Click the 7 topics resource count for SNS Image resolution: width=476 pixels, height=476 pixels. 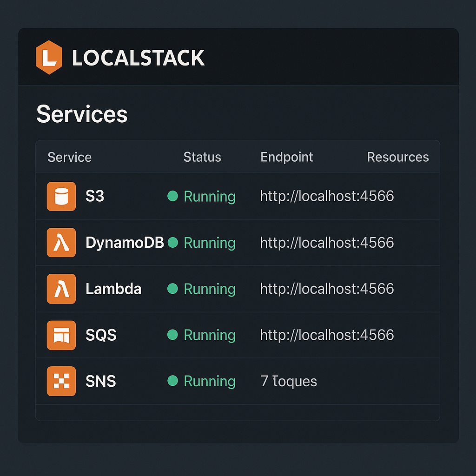[288, 381]
